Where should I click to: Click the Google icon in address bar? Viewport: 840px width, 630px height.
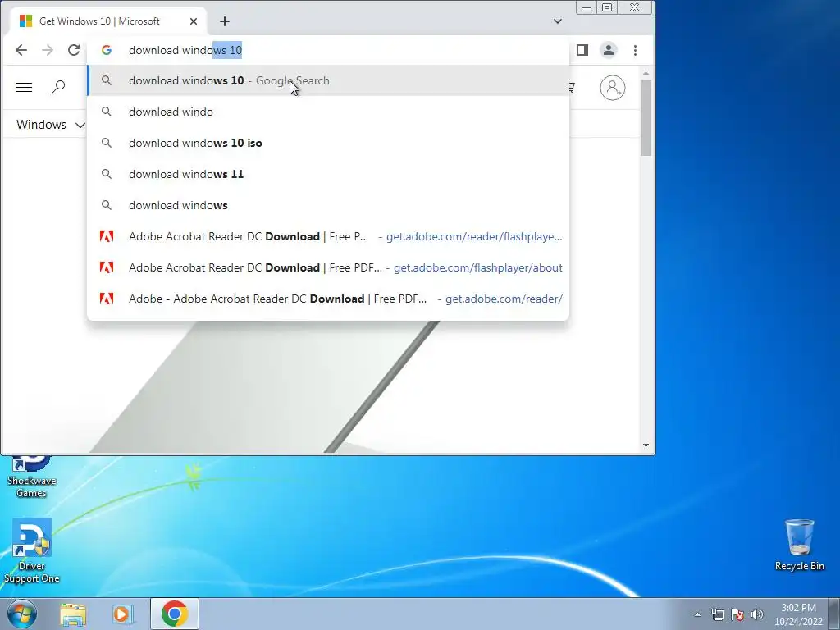(x=107, y=50)
